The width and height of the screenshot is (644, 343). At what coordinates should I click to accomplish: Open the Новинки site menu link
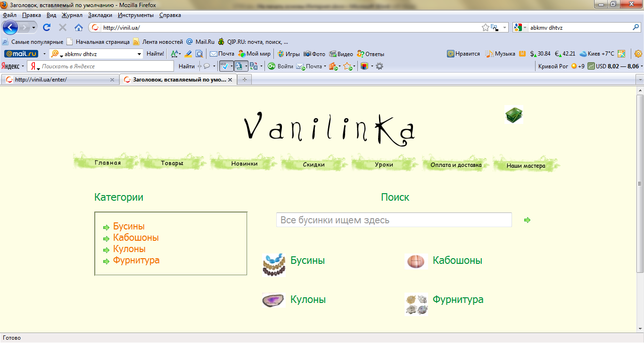click(x=244, y=163)
